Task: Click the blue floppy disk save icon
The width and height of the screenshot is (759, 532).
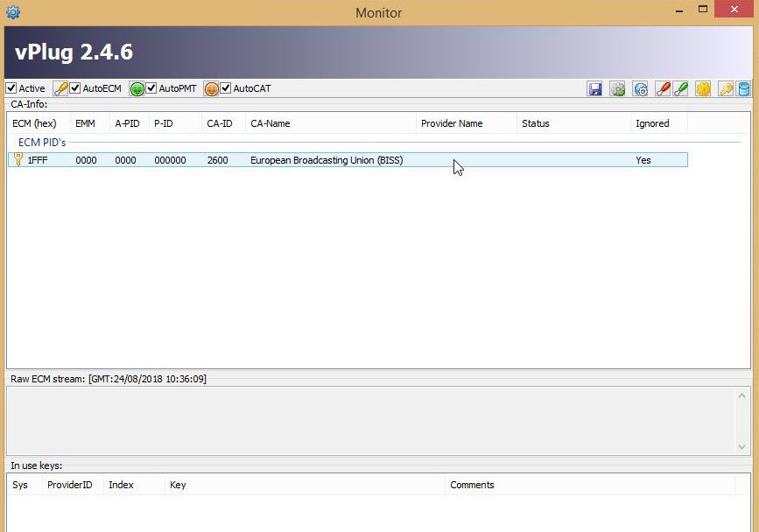Action: 595,88
